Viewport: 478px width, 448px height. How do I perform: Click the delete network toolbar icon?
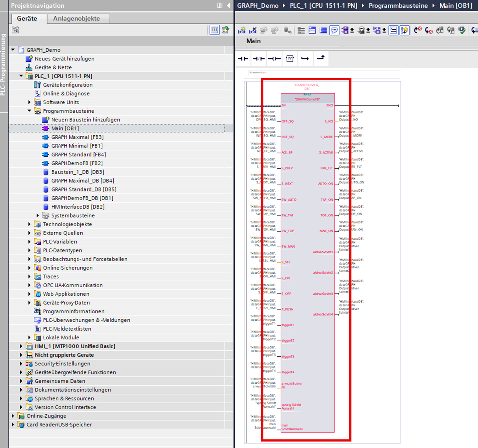tap(253, 30)
